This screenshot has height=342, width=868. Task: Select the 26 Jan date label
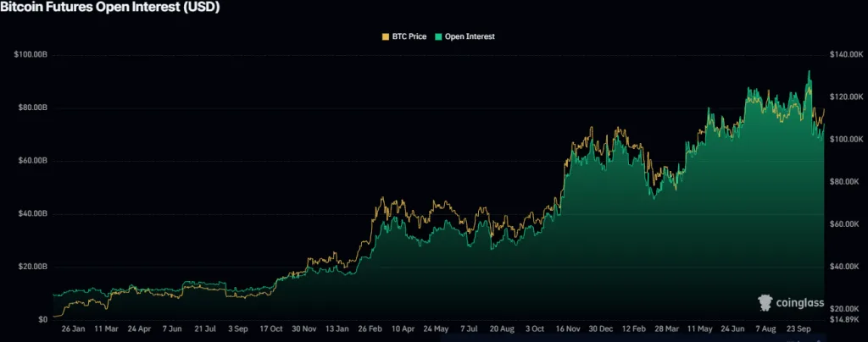point(72,327)
